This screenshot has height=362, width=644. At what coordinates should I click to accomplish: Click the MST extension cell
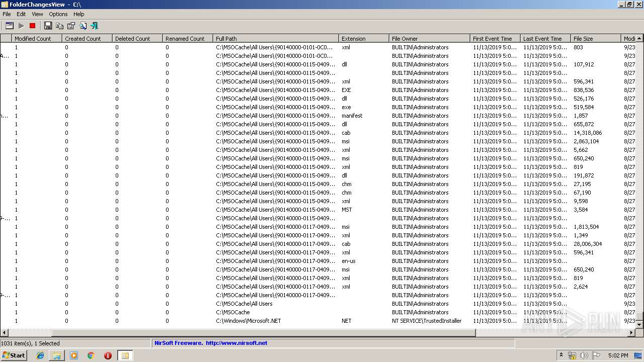347,210
